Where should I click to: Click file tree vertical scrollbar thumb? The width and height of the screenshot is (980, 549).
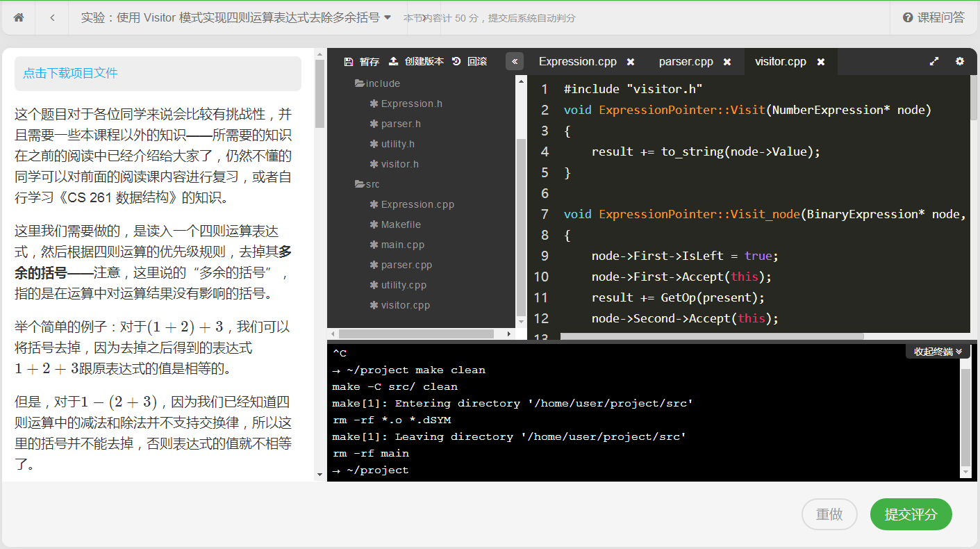[x=521, y=227]
